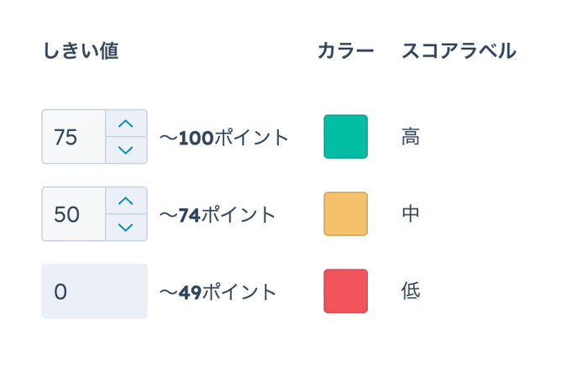The width and height of the screenshot is (588, 367).
Task: Click the 〜74ポイント range text
Action: tap(218, 214)
